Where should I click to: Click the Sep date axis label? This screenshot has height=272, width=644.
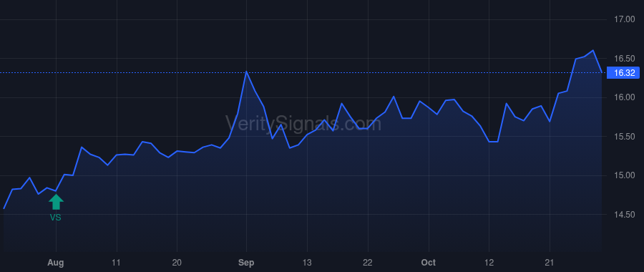[x=246, y=263]
